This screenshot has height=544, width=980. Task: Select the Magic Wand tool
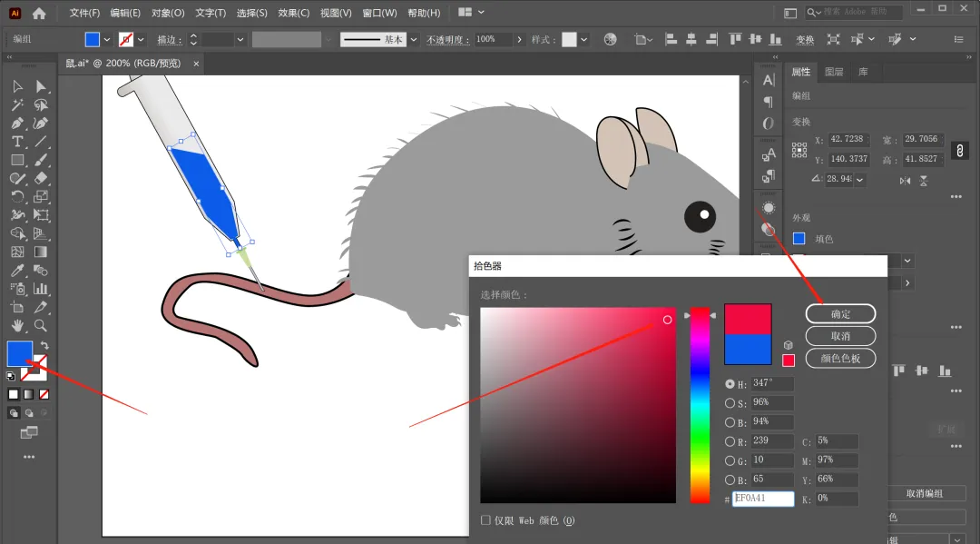[x=17, y=104]
